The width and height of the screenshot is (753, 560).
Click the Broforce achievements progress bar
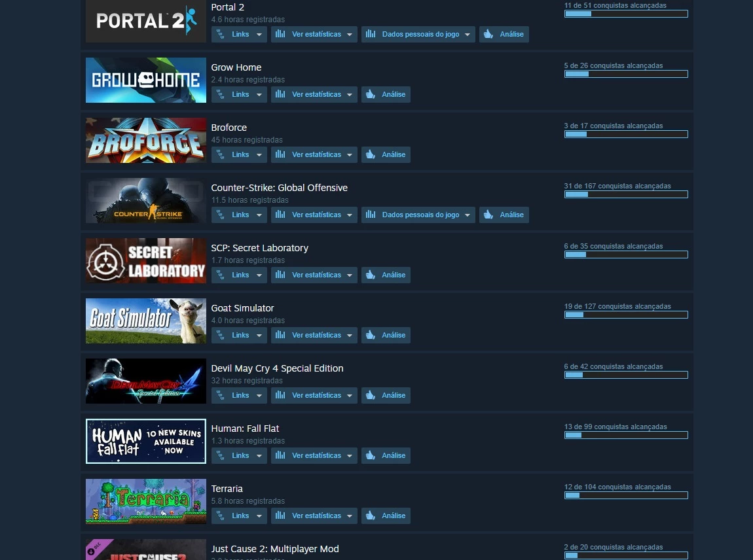626,134
